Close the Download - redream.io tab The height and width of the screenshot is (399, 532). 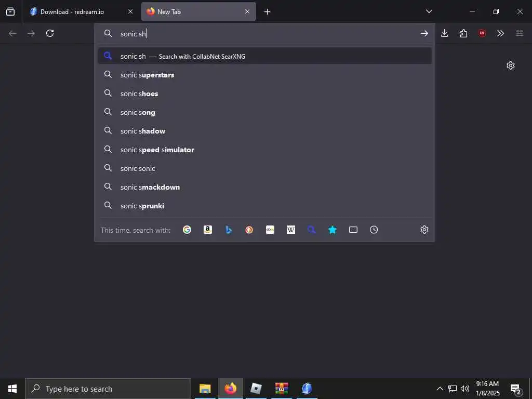click(130, 12)
